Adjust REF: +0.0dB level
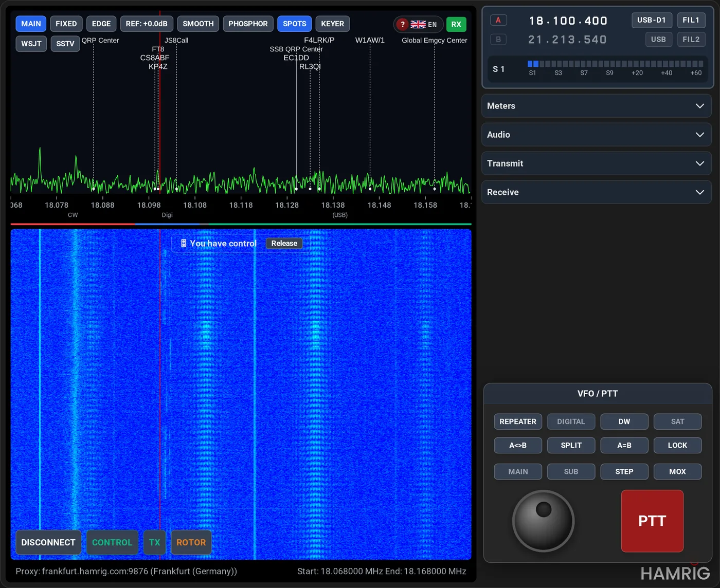This screenshot has width=720, height=588. point(147,24)
